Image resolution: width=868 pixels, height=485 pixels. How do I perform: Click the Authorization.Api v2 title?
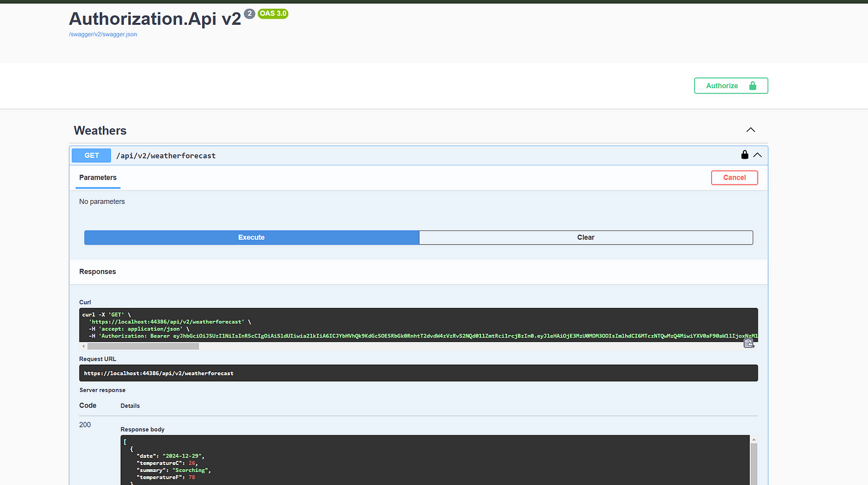point(155,18)
